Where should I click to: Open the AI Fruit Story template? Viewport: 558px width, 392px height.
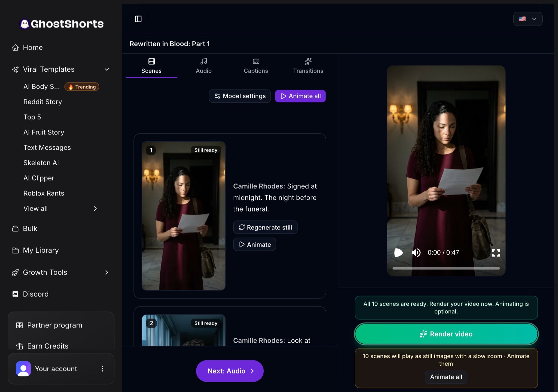point(44,132)
